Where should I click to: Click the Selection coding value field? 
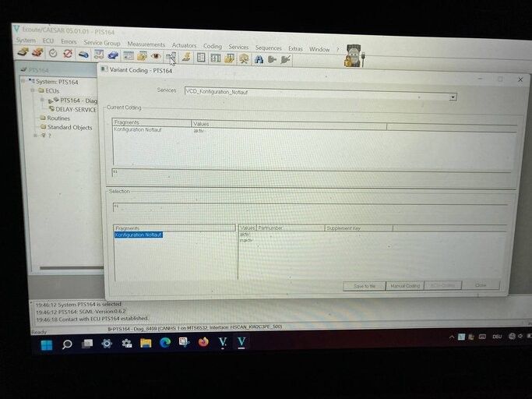click(310, 207)
